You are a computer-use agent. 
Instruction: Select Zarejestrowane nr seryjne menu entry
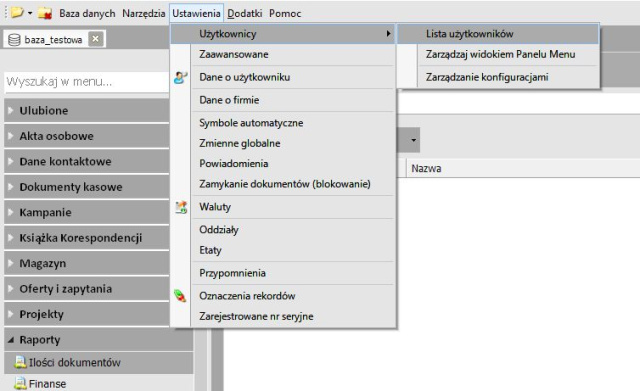[x=283, y=316]
